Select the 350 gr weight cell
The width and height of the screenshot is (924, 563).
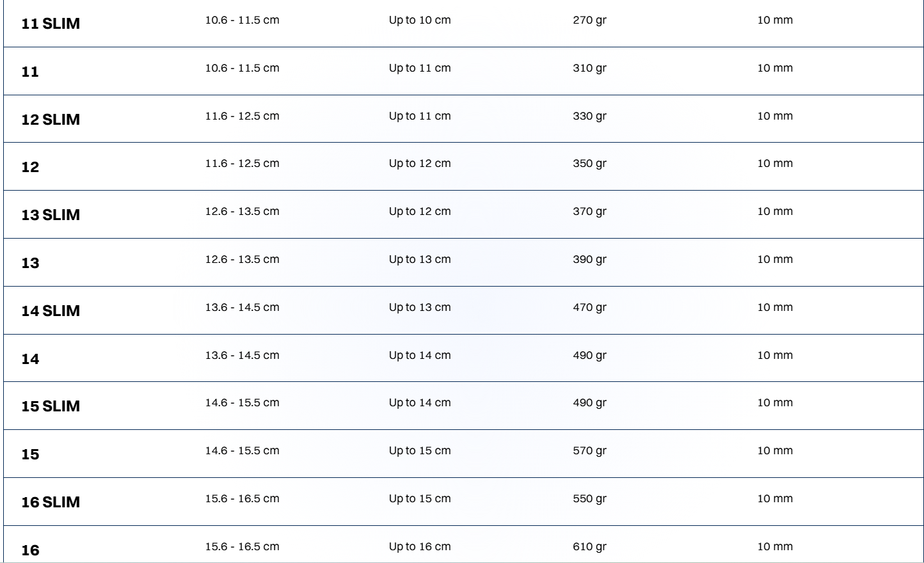tap(589, 163)
